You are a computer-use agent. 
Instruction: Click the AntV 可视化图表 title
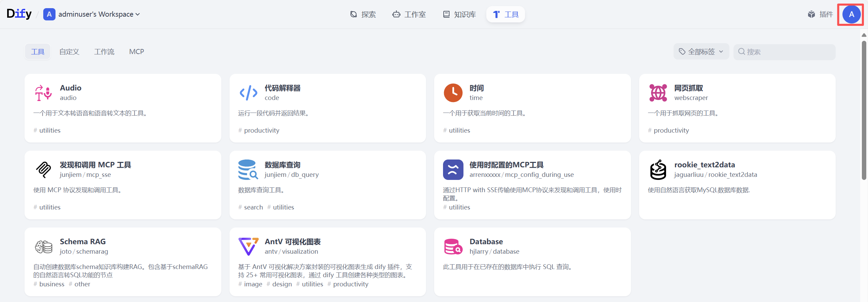click(293, 242)
